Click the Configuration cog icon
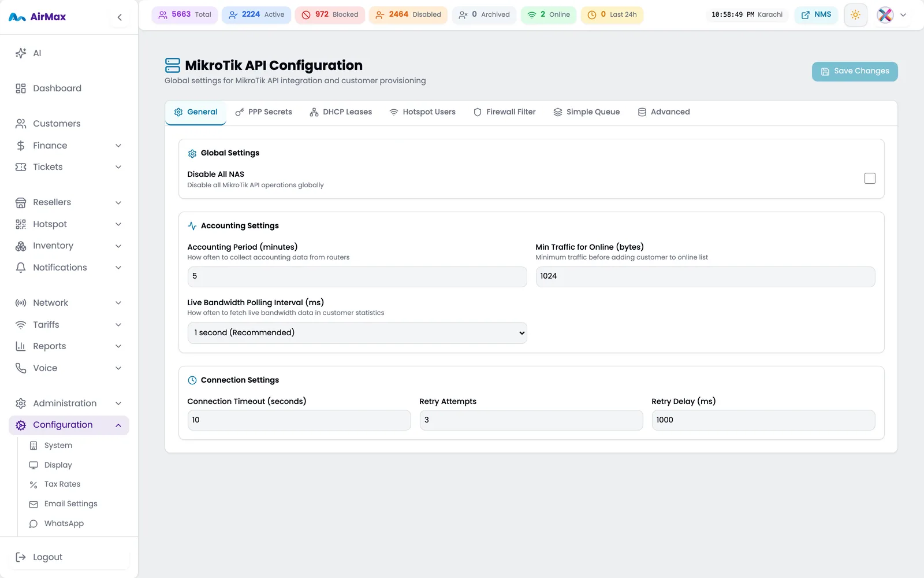Screen dimensions: 924x578 (x=21, y=425)
